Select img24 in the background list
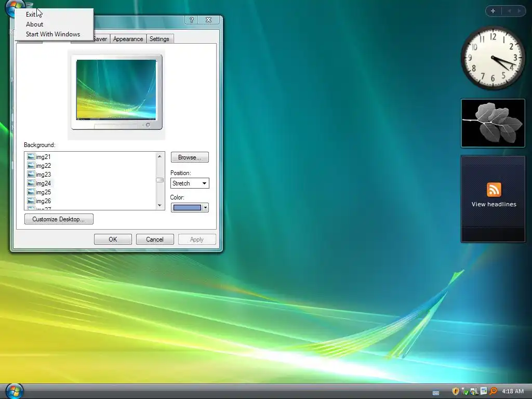Viewport: 532px width, 399px height. tap(43, 183)
